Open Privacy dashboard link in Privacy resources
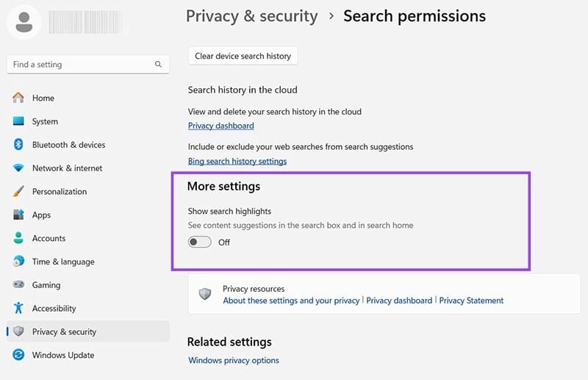 (399, 301)
